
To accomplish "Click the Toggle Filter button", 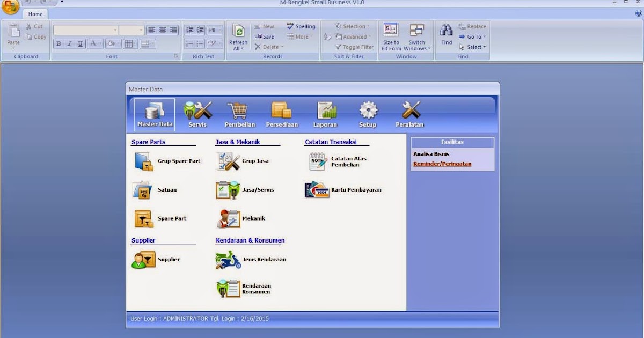I will pos(354,47).
